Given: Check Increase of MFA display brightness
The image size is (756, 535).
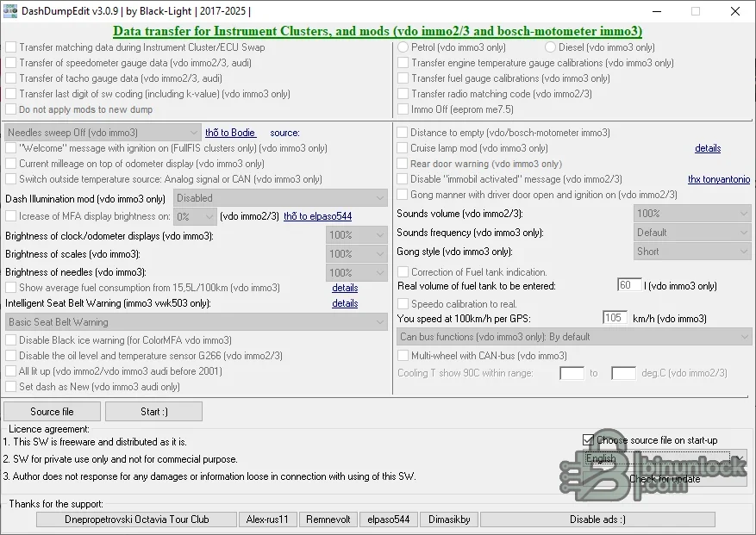Looking at the screenshot, I should [10, 216].
